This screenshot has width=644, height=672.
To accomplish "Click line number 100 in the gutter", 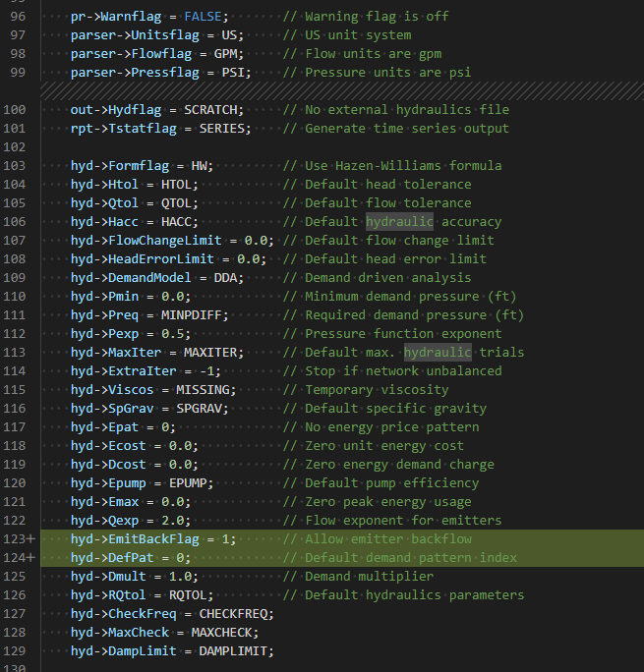I will (x=14, y=110).
